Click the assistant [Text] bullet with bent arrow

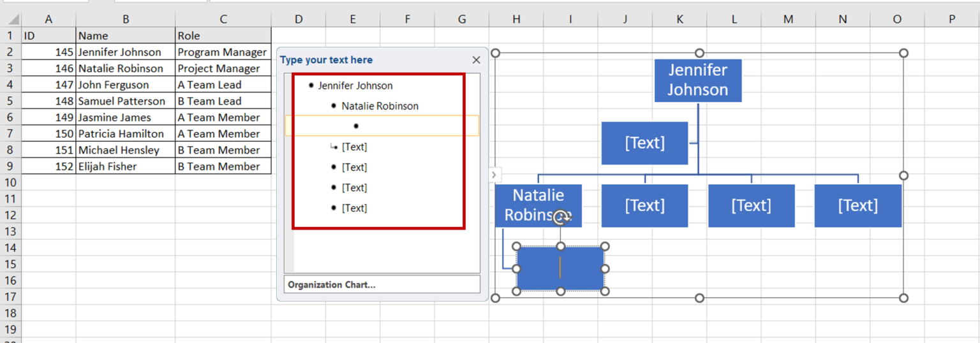(x=353, y=147)
